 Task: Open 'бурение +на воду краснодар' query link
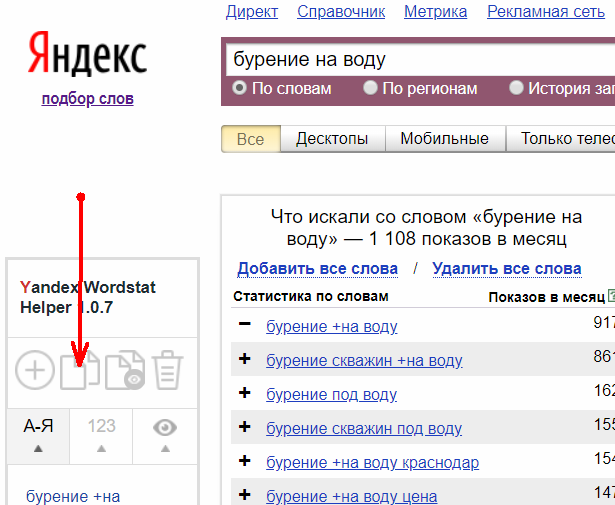point(372,463)
